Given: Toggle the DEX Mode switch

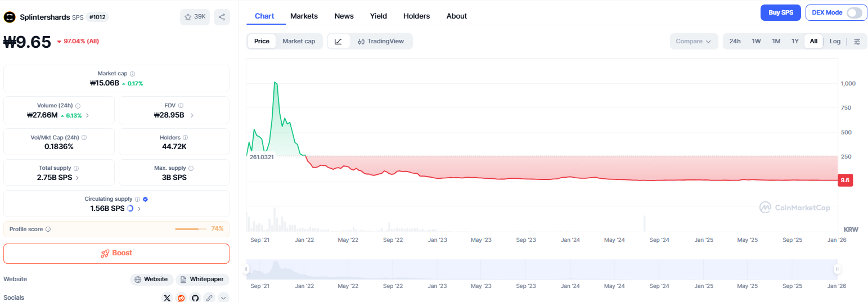Looking at the screenshot, I should click(854, 12).
